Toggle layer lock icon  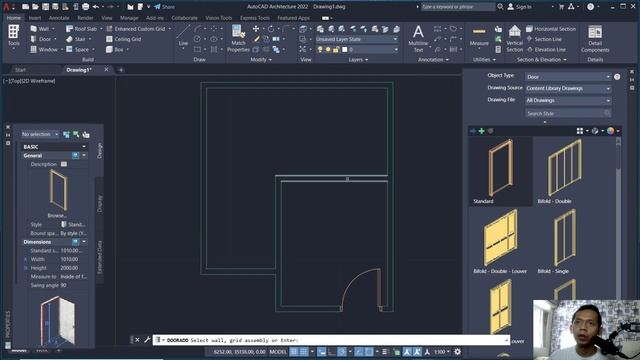click(336, 49)
